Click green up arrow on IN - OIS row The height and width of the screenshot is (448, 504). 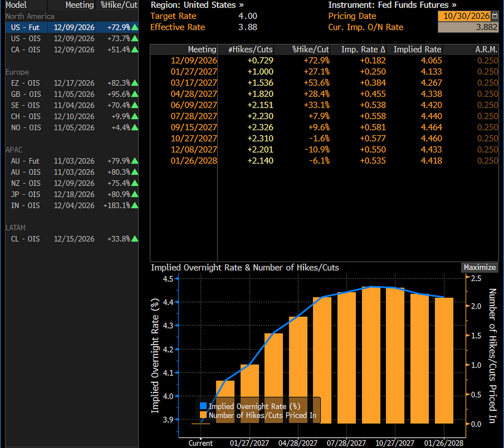(x=135, y=205)
